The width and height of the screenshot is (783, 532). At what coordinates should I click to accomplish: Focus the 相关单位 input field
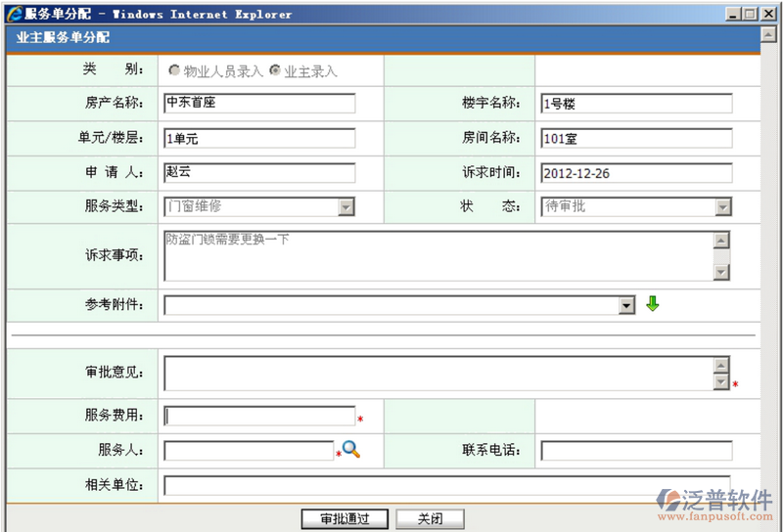click(447, 485)
